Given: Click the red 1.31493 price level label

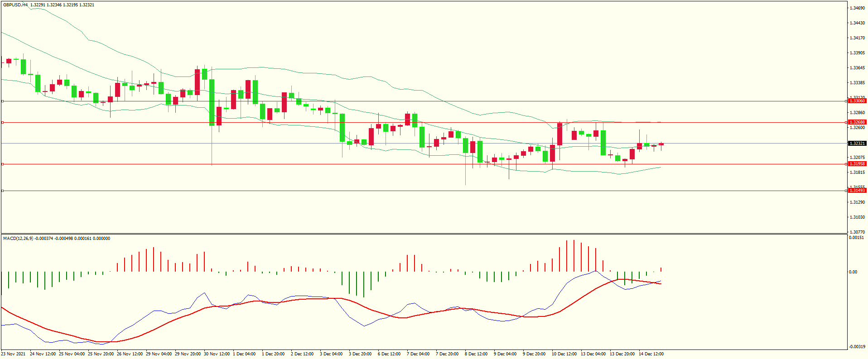Looking at the screenshot, I should [x=857, y=191].
